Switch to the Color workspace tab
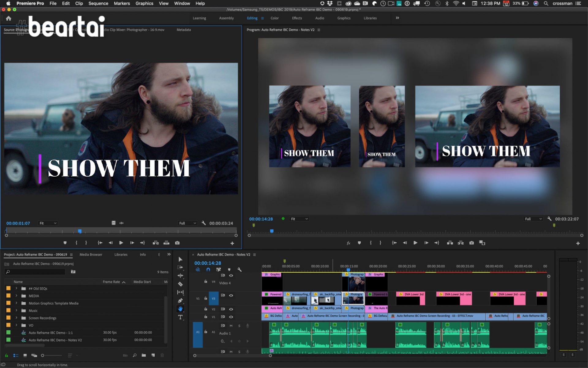The height and width of the screenshot is (368, 588). click(274, 18)
